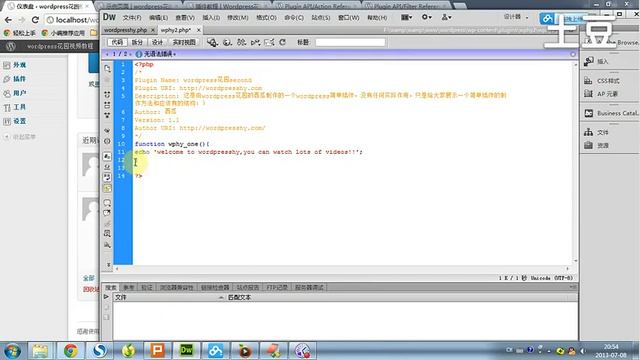The height and width of the screenshot is (360, 640).
Task: Open the 帮助(H) menu
Action: tap(377, 18)
